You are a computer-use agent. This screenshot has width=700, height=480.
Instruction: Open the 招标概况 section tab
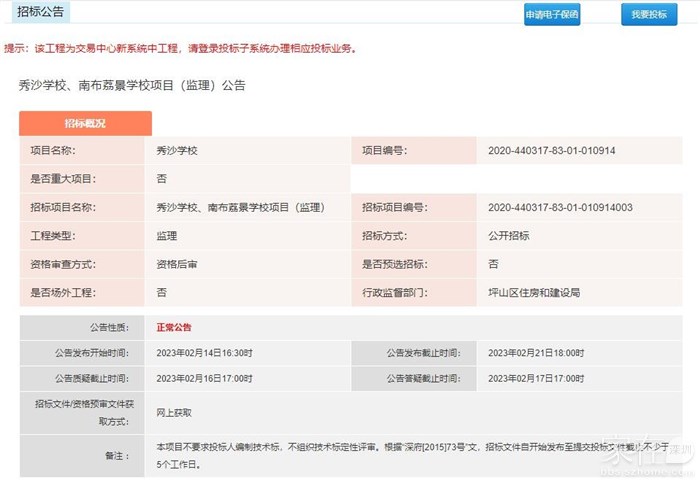pyautogui.click(x=85, y=123)
